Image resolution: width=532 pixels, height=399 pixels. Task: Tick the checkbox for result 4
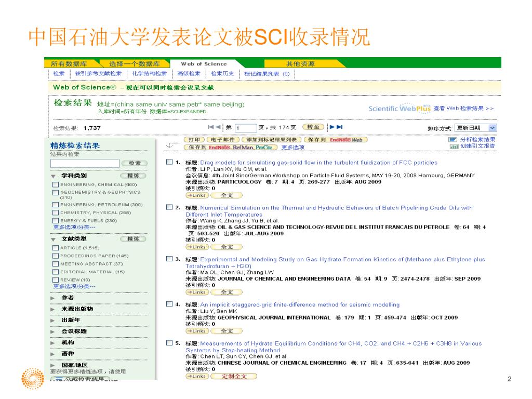coord(169,304)
